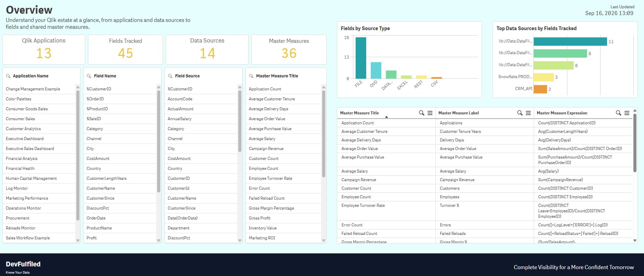This screenshot has height=276, width=644.
Task: Sort by the Master Measure Expression column header
Action: [x=562, y=113]
